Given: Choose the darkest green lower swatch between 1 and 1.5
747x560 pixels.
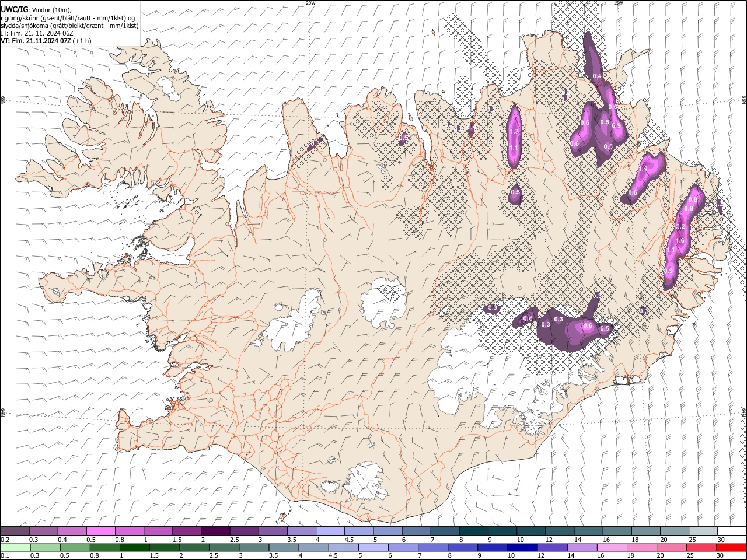Looking at the screenshot, I should pos(135,547).
